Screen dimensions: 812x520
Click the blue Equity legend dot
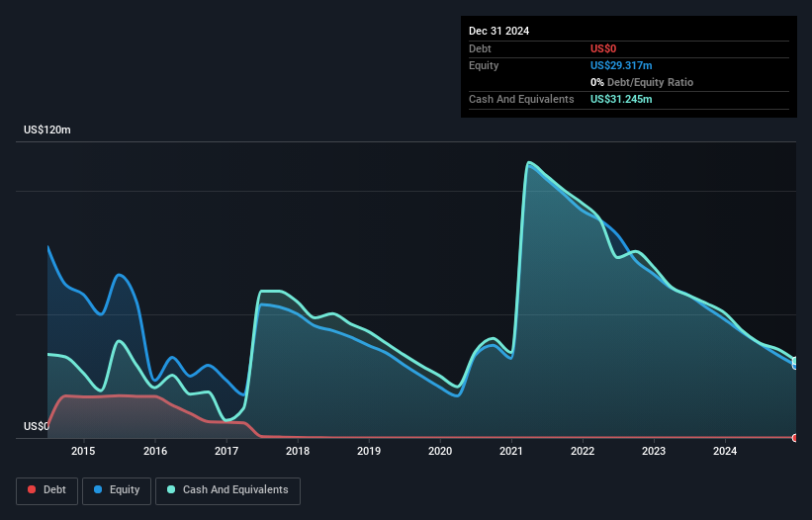coord(98,489)
